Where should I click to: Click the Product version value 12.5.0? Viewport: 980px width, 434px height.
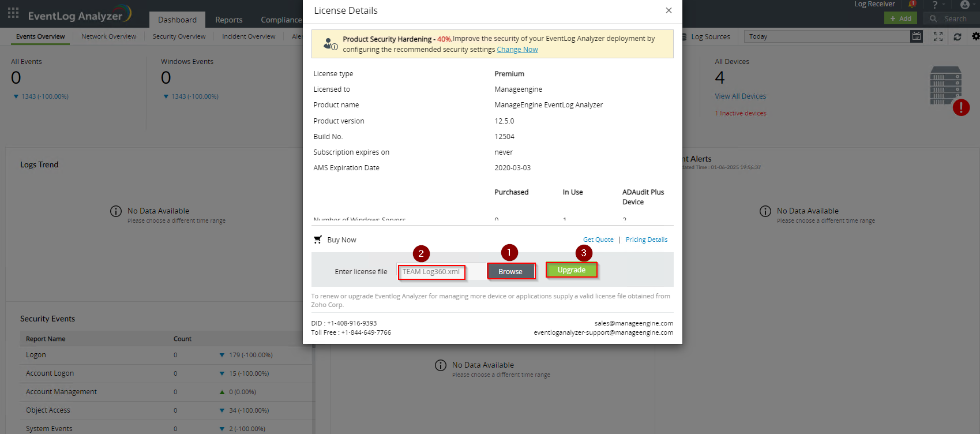pos(504,121)
